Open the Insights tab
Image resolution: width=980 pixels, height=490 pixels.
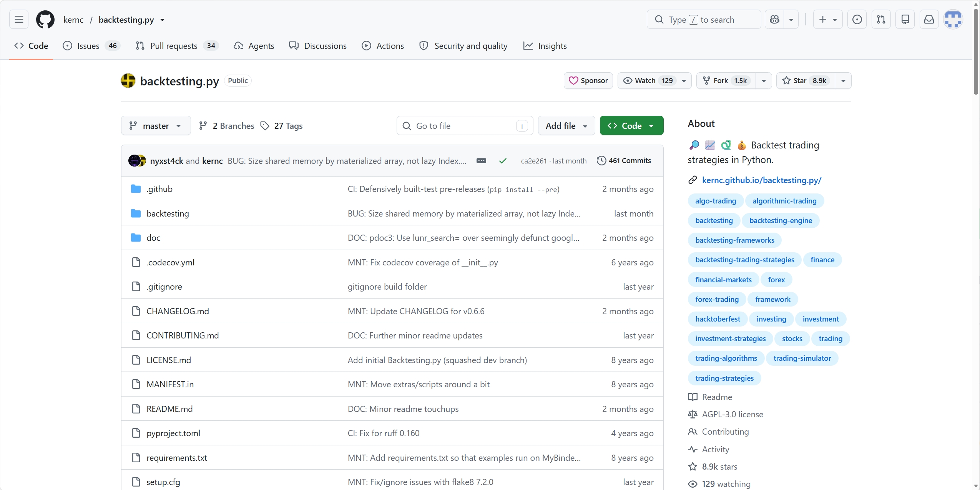[545, 46]
